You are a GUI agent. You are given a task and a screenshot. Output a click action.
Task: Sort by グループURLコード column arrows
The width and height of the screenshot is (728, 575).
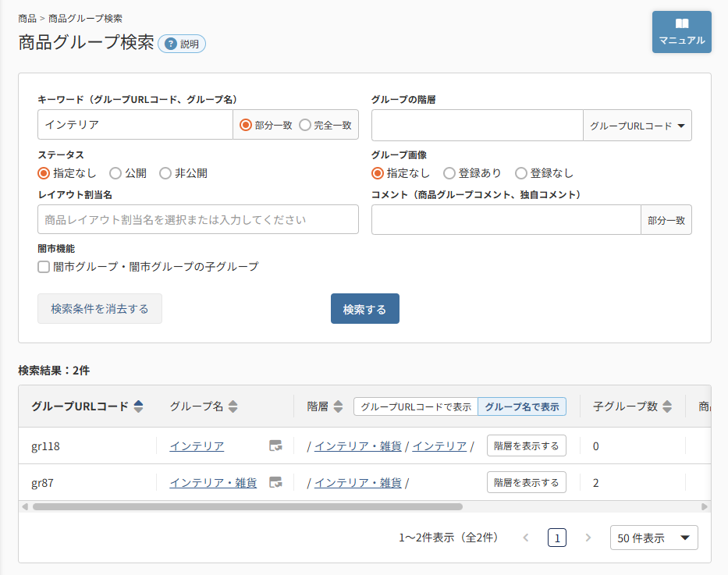[138, 406]
